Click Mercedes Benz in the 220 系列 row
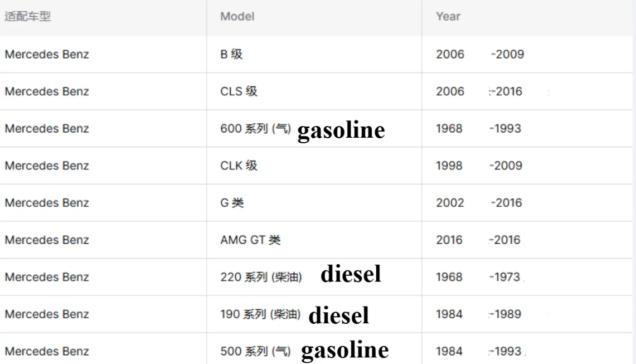636x364 pixels. pos(47,277)
